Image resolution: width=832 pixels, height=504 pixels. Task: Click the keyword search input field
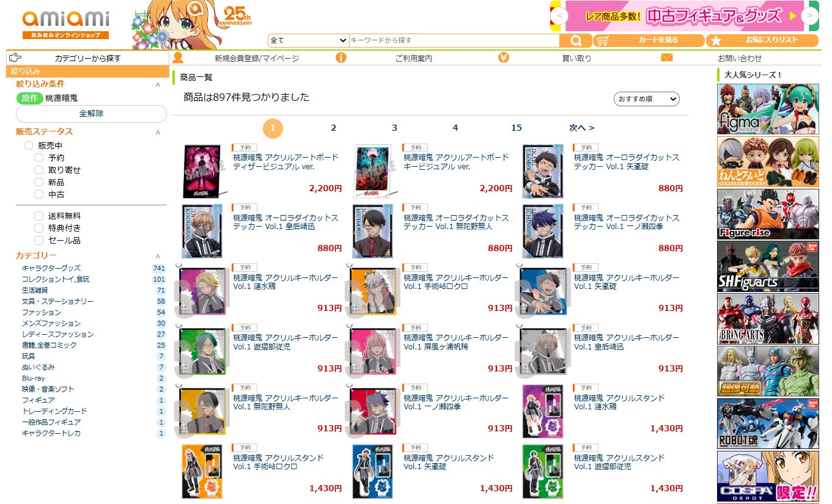tap(454, 40)
